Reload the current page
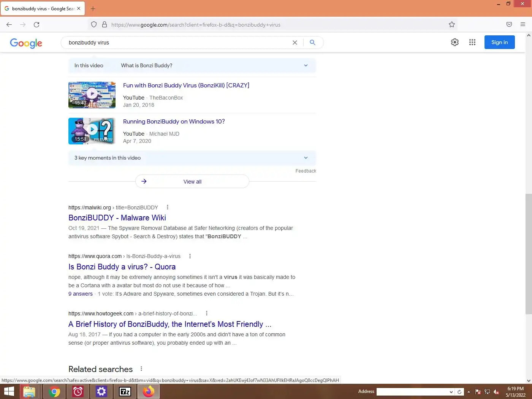Viewport: 532px width, 399px height. coord(36,25)
